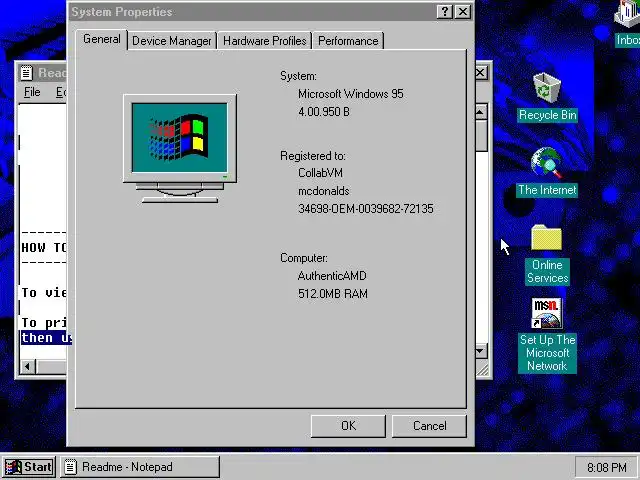The width and height of the screenshot is (640, 480).
Task: Click the 'mcdonalds' organization text
Action: [x=324, y=191]
